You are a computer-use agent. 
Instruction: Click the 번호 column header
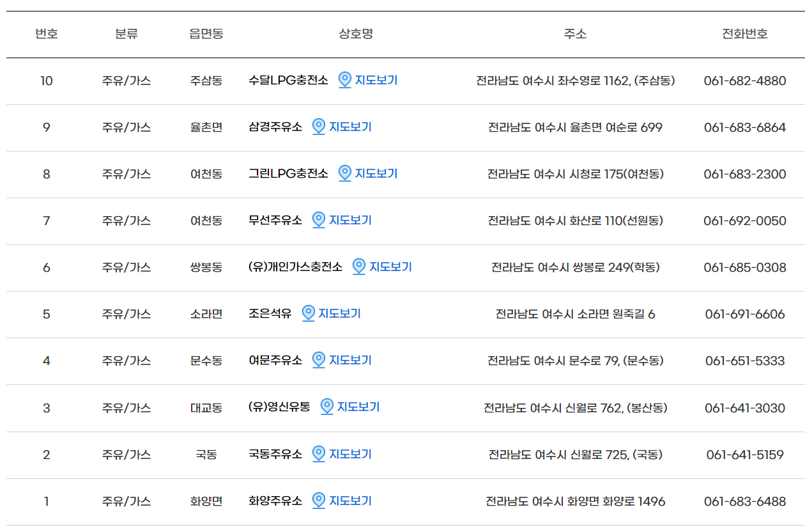coord(47,34)
